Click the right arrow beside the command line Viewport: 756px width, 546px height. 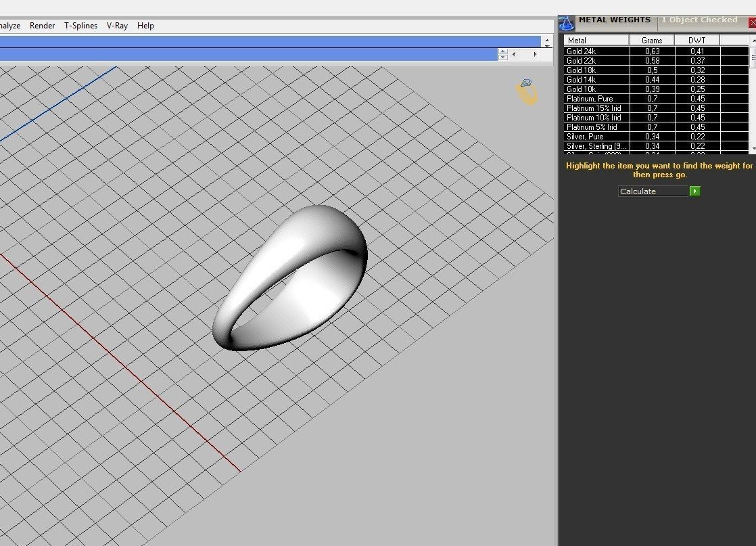pyautogui.click(x=535, y=55)
